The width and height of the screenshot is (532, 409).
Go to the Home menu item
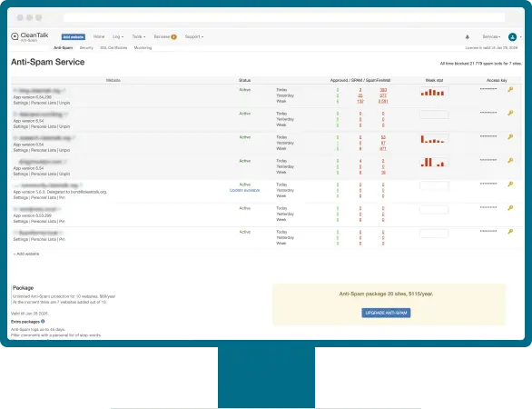click(x=99, y=36)
